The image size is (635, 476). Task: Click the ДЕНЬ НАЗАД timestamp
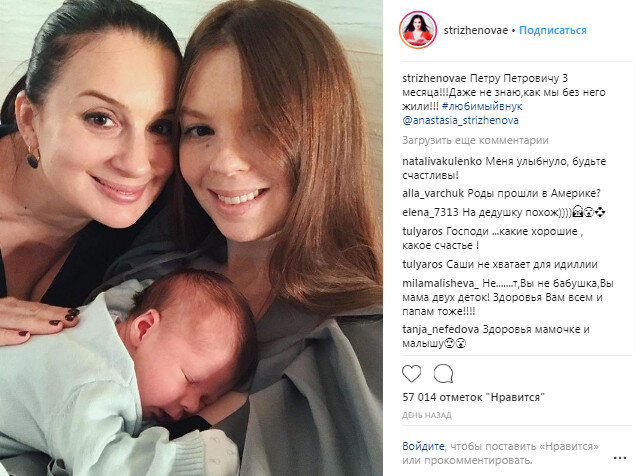[426, 415]
